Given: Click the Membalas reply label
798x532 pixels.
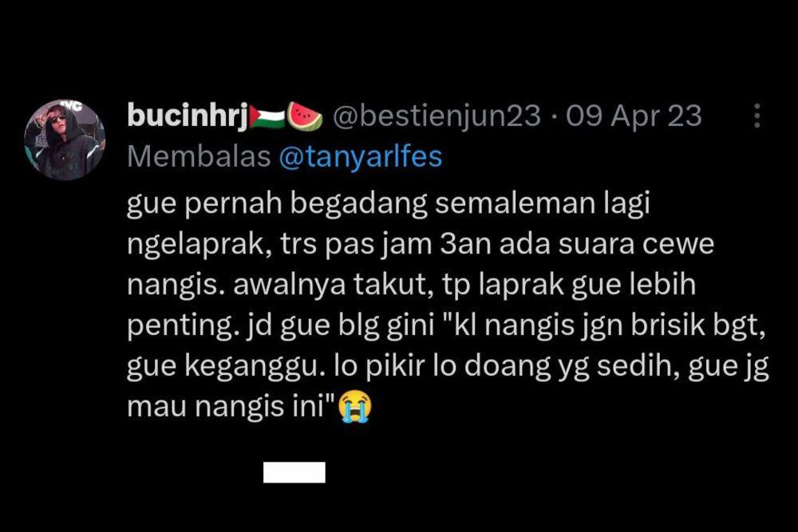Looking at the screenshot, I should click(199, 156).
